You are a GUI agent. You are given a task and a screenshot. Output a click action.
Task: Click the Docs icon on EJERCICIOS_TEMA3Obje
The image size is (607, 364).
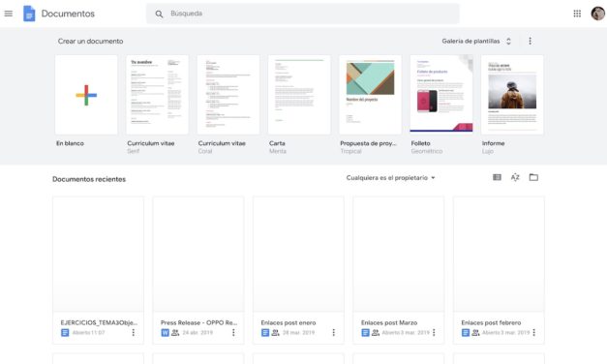pyautogui.click(x=65, y=332)
